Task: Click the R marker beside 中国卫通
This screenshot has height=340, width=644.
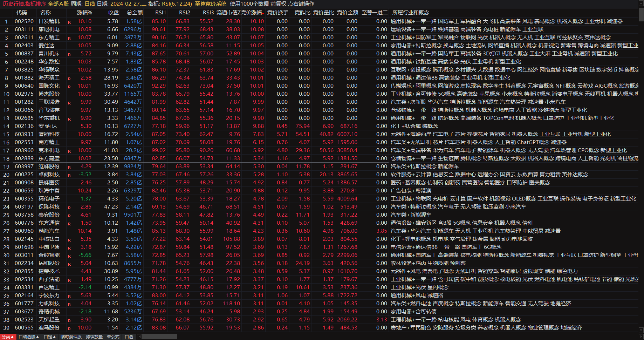Action: [69, 248]
